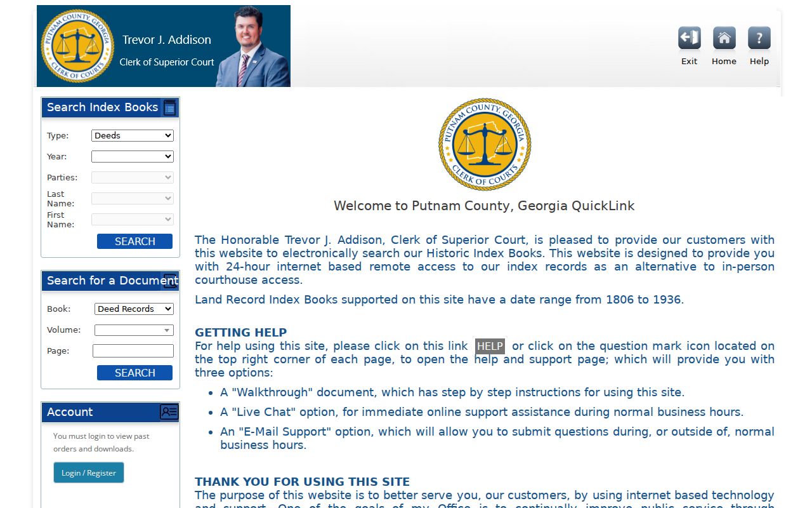Open the Home page icon
The width and height of the screenshot is (812, 508).
[x=724, y=38]
